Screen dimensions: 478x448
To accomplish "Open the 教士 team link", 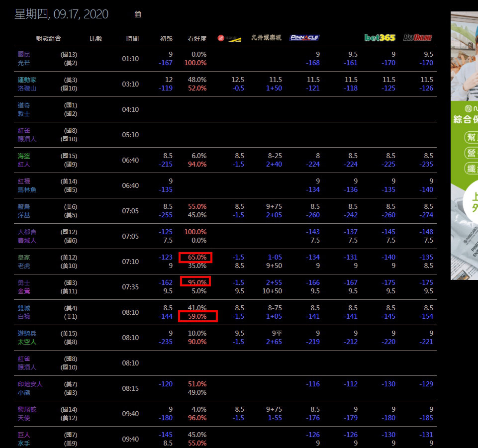I will click(24, 114).
